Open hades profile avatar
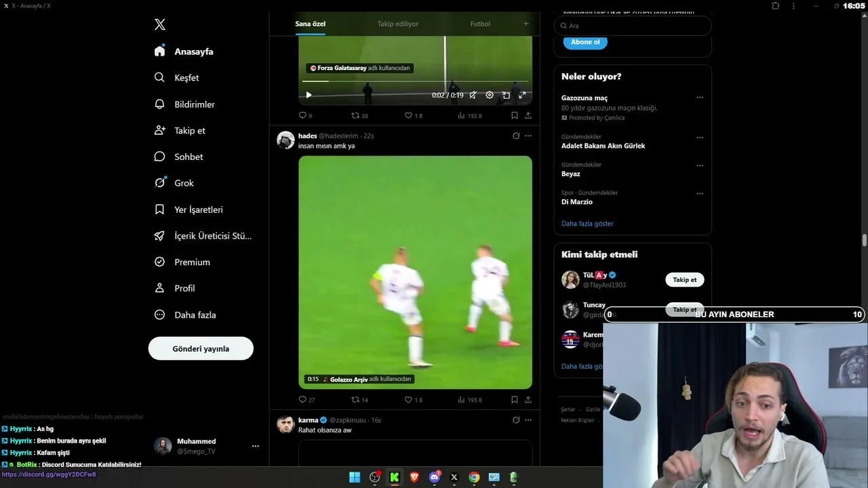Image resolution: width=868 pixels, height=488 pixels. [x=286, y=140]
